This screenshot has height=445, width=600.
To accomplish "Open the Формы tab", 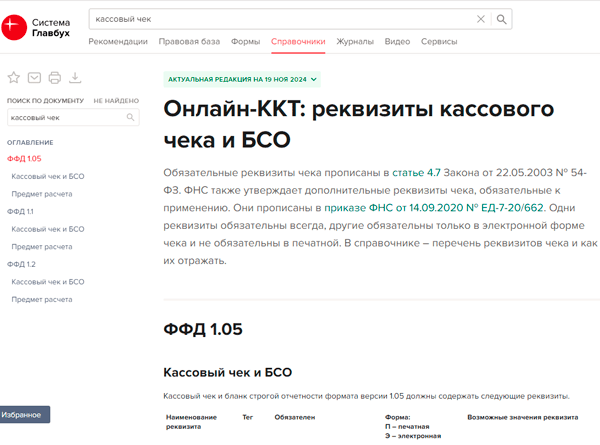I will [245, 42].
